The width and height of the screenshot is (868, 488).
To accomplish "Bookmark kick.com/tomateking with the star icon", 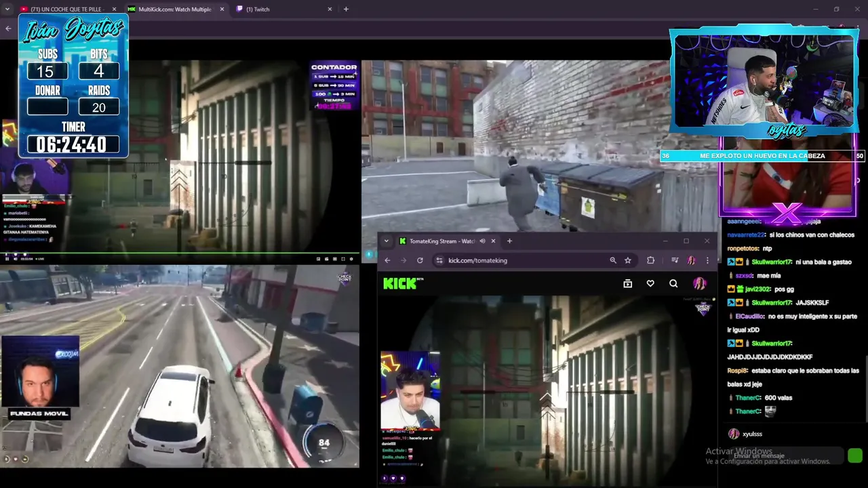I will point(628,260).
